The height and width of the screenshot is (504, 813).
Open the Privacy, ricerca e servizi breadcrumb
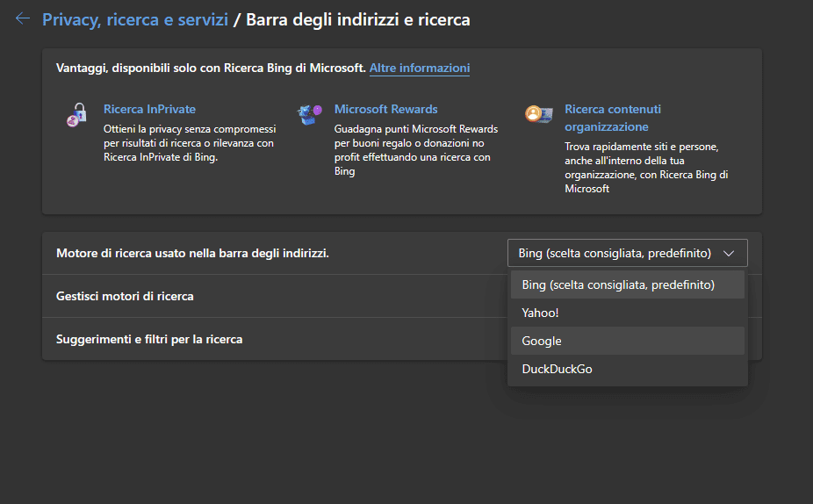(x=135, y=19)
